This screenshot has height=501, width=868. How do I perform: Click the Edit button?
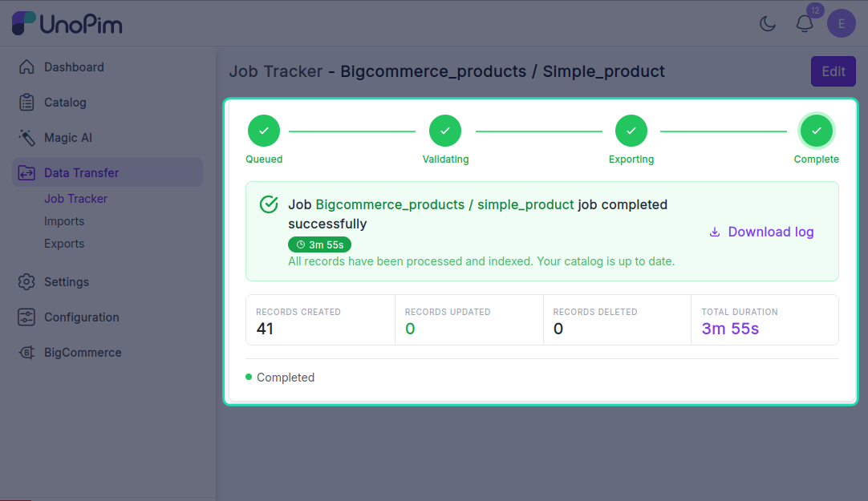(834, 71)
